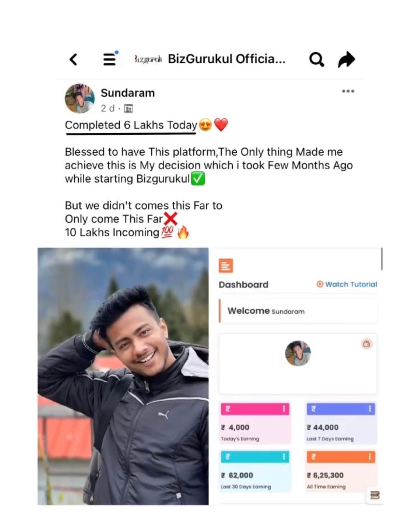Tap the wallet icon on profile card

tap(366, 344)
